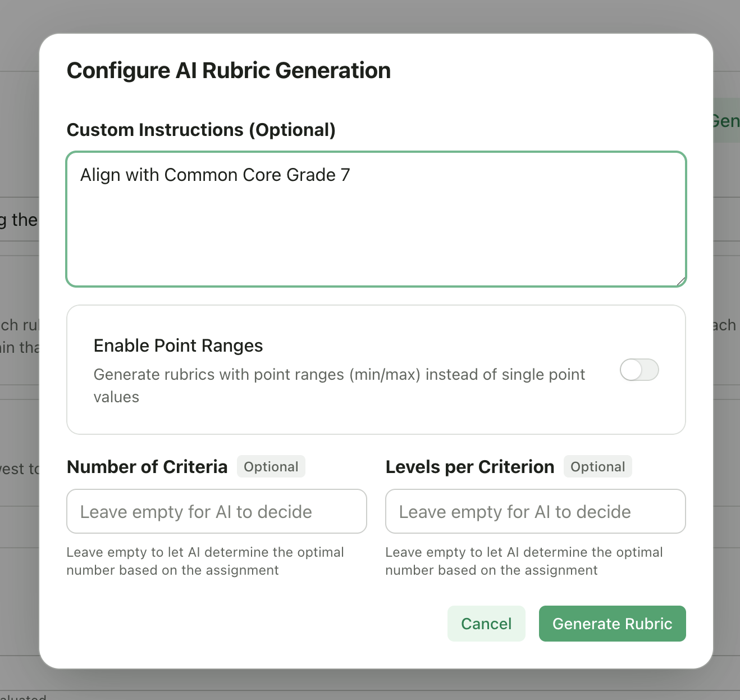This screenshot has height=700, width=740.
Task: Click the Enable Point Ranges heading text
Action: coord(178,346)
